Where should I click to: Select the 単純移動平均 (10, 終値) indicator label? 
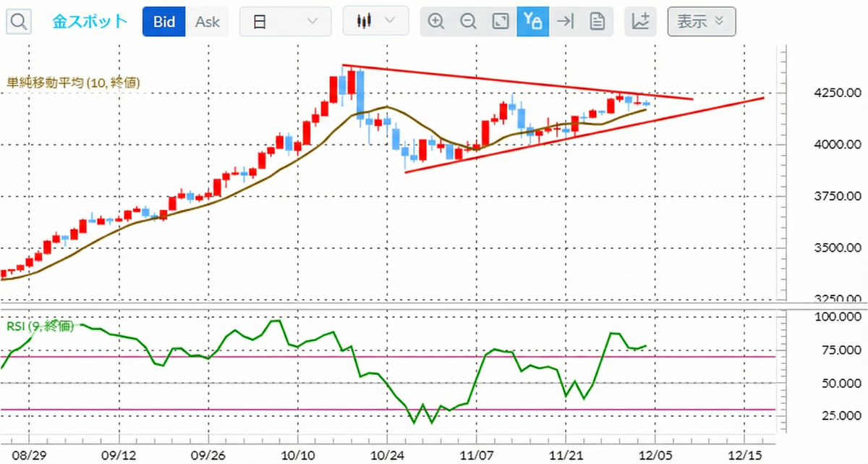click(x=73, y=83)
